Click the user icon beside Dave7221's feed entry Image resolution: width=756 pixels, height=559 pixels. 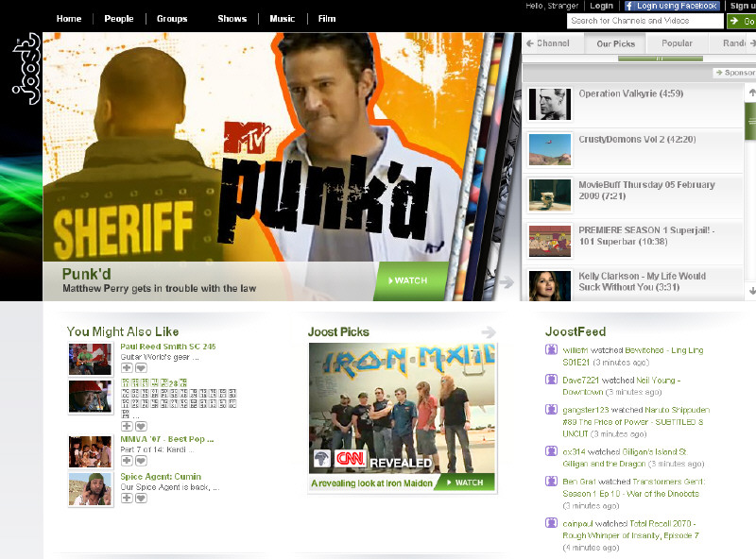point(551,380)
